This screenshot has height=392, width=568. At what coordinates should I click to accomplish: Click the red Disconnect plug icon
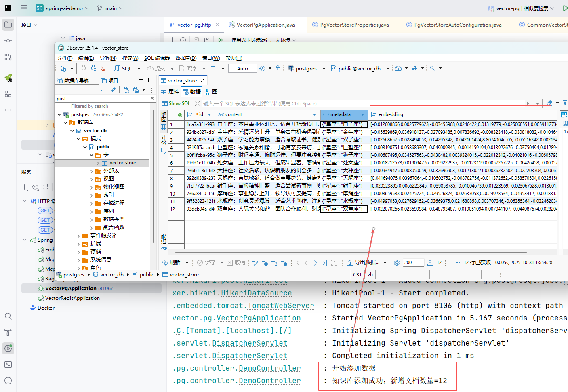tap(103, 69)
